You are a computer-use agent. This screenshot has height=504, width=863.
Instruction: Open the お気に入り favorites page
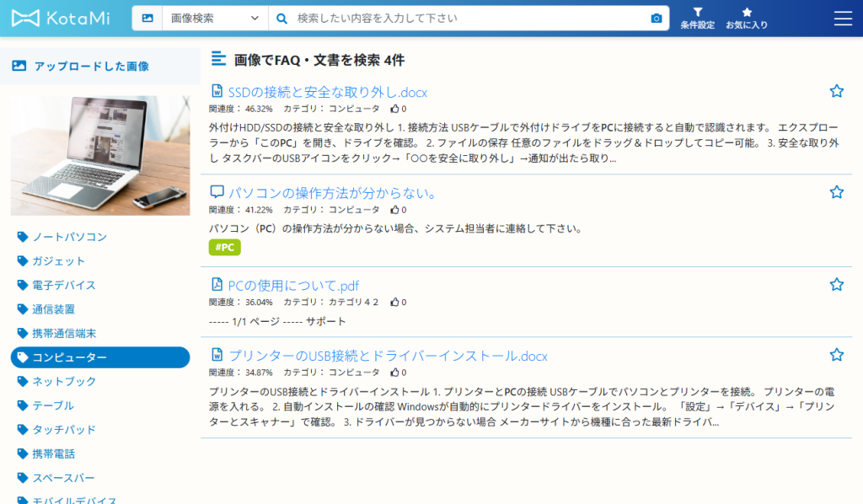(747, 19)
